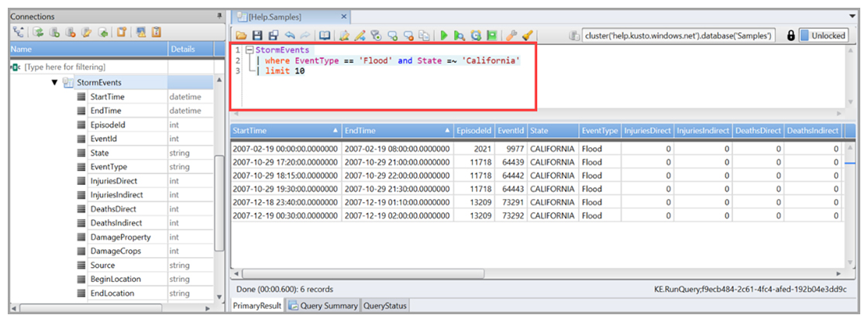Click the StartTime cell 2007-12-19 00:30:00
Viewport: 868px width, 322px height.
coord(285,215)
